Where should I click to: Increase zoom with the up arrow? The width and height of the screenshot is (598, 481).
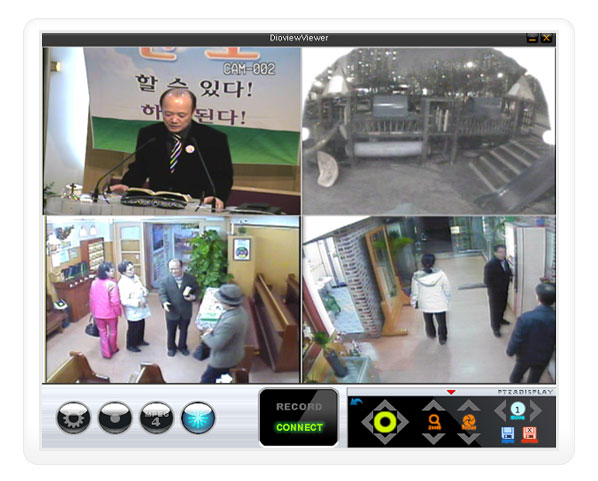[434, 405]
